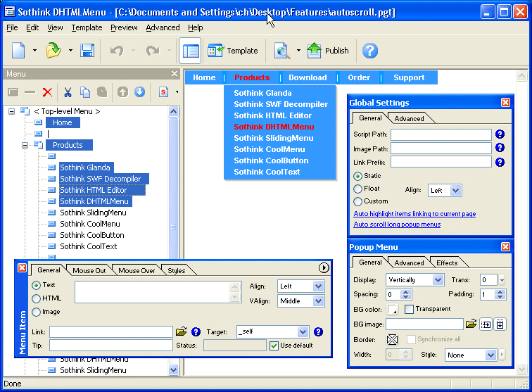Switch to Styles tab in Menu Item panel

tap(177, 270)
